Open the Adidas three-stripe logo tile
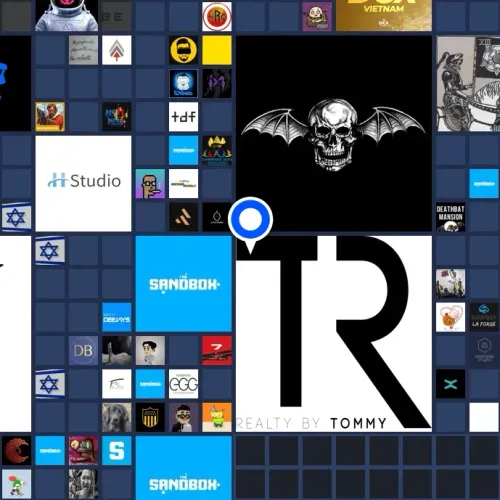Image resolution: width=500 pixels, height=500 pixels. point(183,217)
